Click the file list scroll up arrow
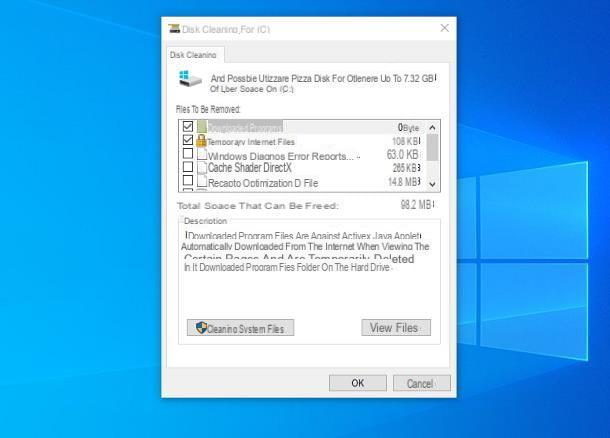 click(x=432, y=128)
